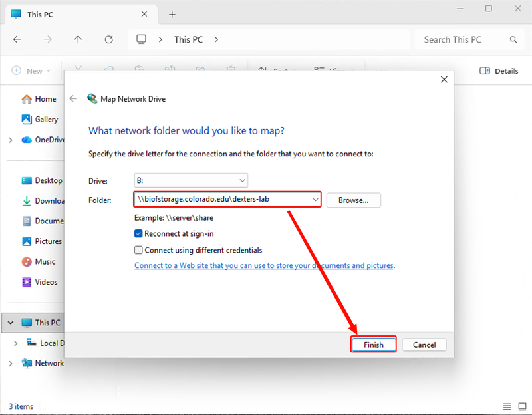Close the Map Network Drive dialog
Image resolution: width=532 pixels, height=415 pixels.
(x=444, y=79)
